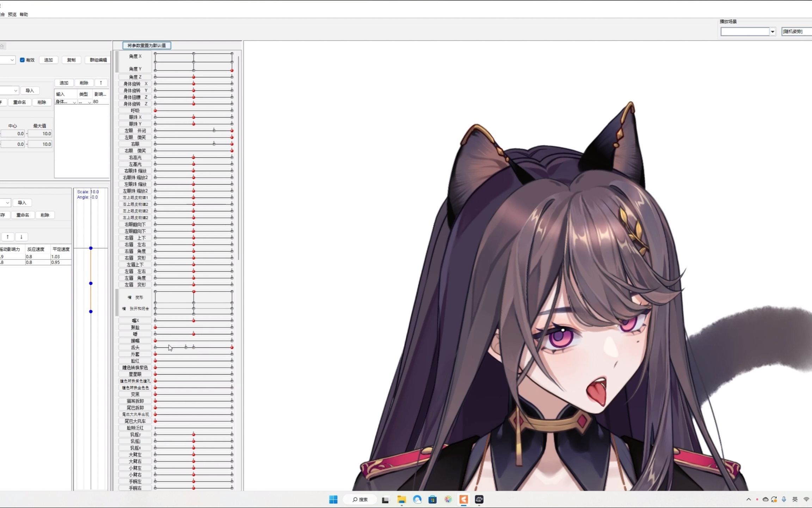Click the 复制 copy button
The width and height of the screenshot is (812, 508).
click(71, 60)
